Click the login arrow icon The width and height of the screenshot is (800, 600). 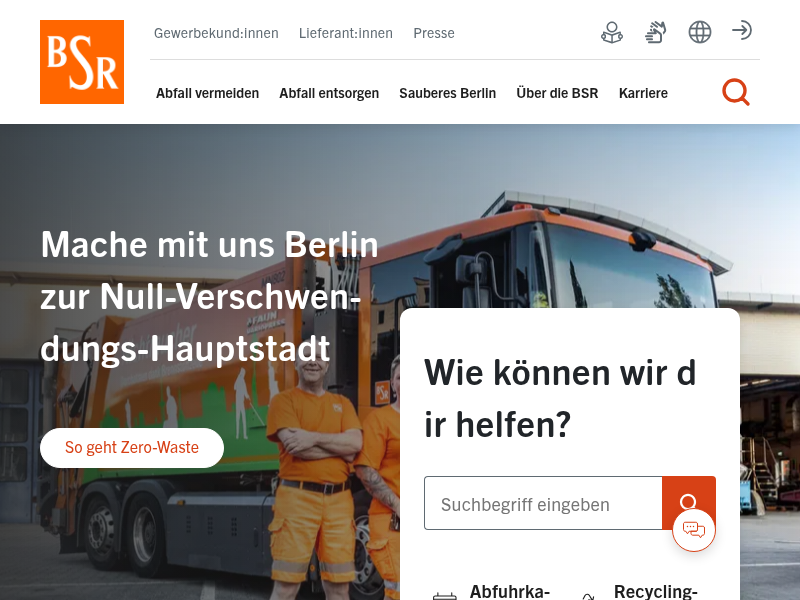(x=742, y=31)
